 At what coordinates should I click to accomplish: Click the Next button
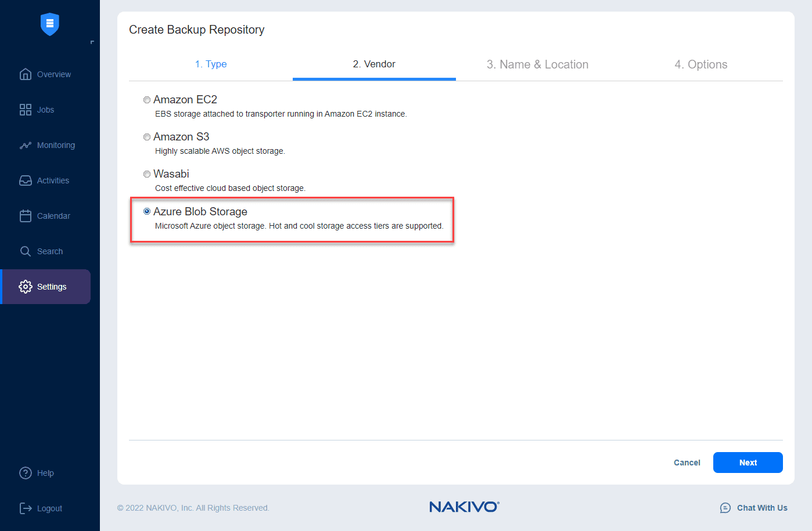[748, 463]
